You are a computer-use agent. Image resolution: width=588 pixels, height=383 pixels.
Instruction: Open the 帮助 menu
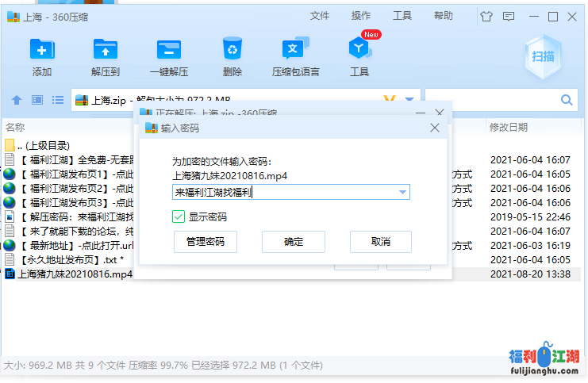coord(444,16)
